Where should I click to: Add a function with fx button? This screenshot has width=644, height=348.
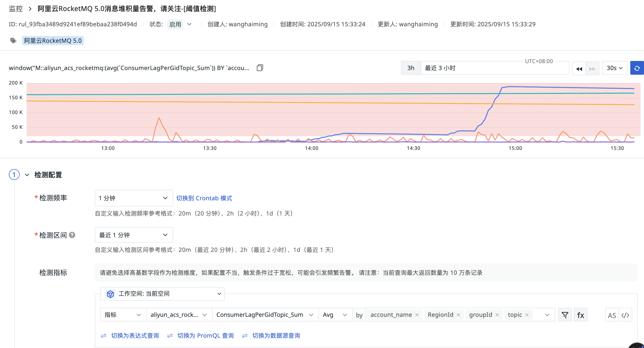pos(580,315)
